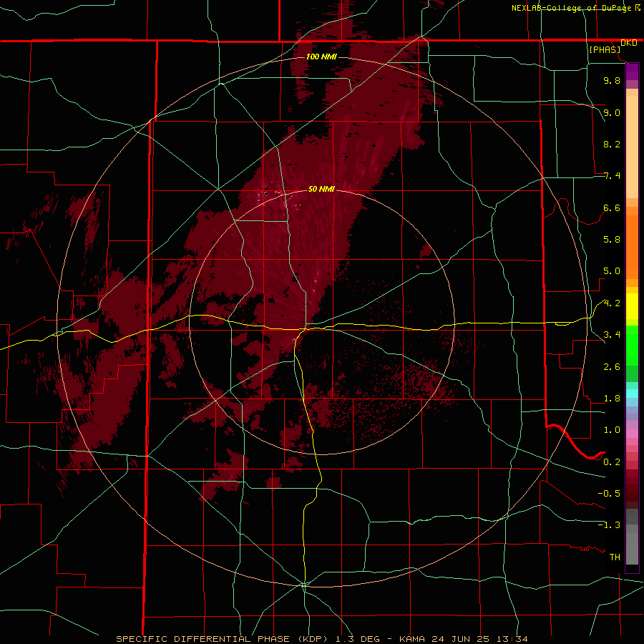Click the 50 NMI range ring label

(x=321, y=189)
